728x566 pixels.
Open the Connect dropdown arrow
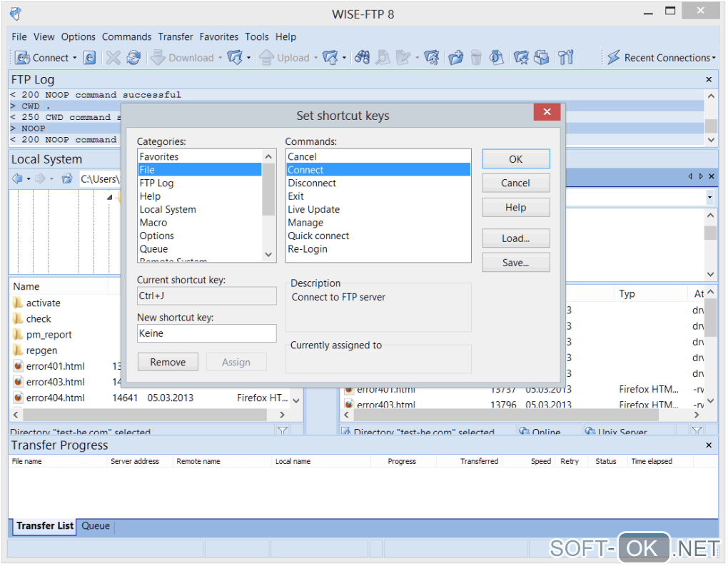(74, 58)
